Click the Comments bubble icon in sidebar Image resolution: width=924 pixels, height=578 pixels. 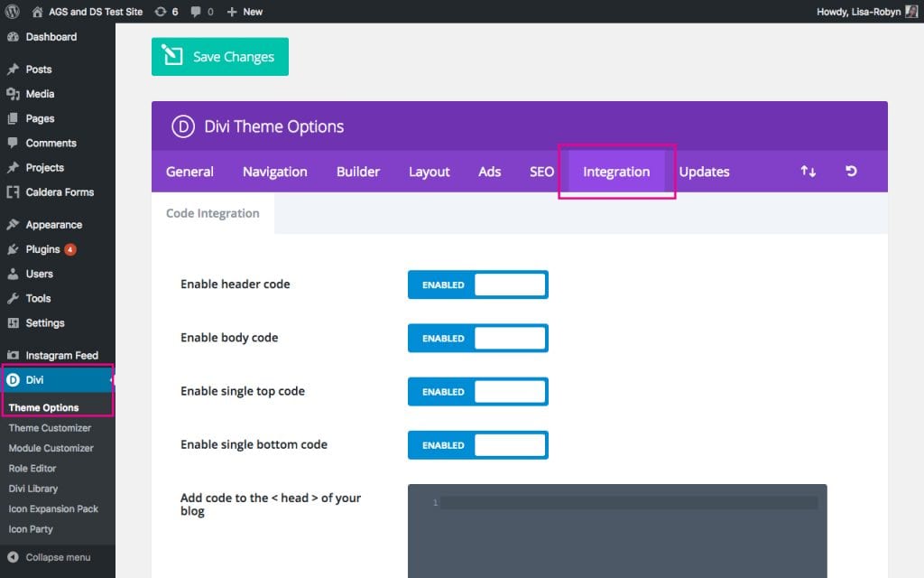click(x=13, y=143)
